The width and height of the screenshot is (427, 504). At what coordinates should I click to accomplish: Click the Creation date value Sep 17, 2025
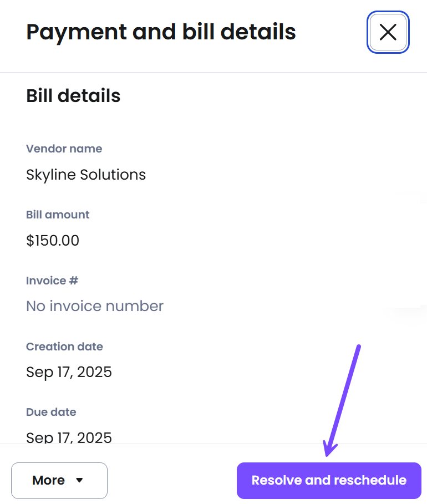pyautogui.click(x=69, y=371)
